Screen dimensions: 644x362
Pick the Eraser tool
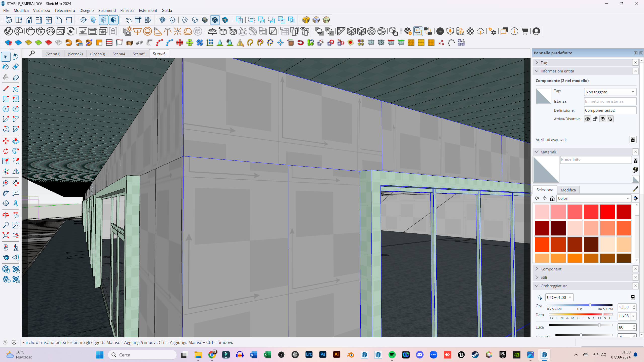click(x=16, y=67)
